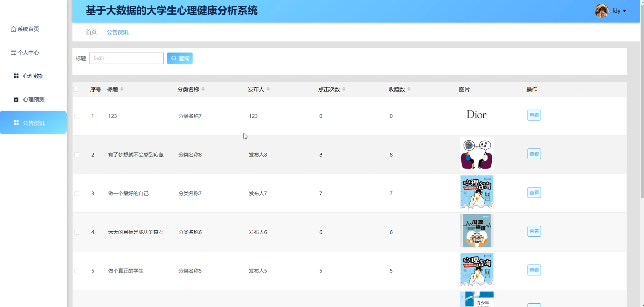Go to 首页 breadcrumb link
Screen dimensions: 644x307
click(x=91, y=32)
